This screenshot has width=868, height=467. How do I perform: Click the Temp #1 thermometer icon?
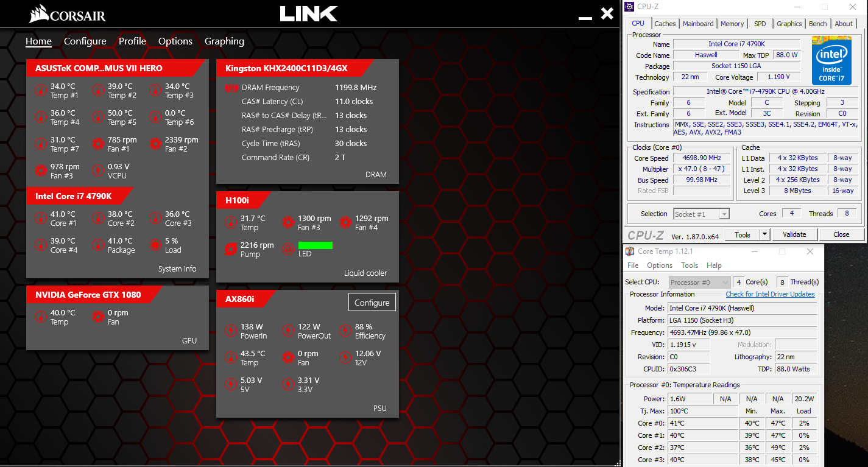pos(41,91)
